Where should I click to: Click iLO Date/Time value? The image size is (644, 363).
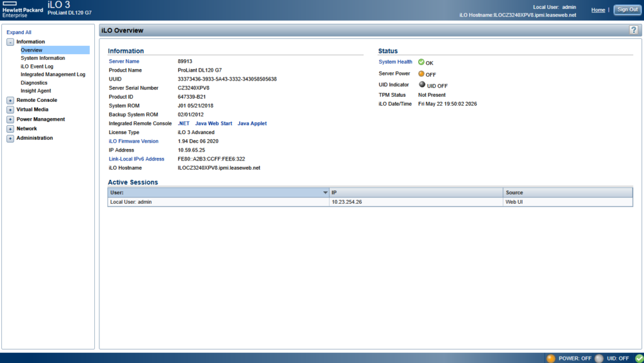click(448, 104)
